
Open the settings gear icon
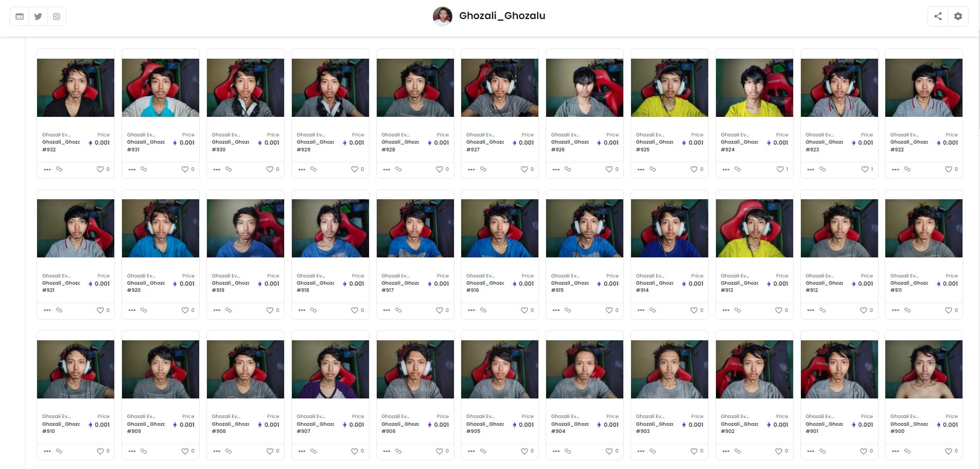(958, 16)
